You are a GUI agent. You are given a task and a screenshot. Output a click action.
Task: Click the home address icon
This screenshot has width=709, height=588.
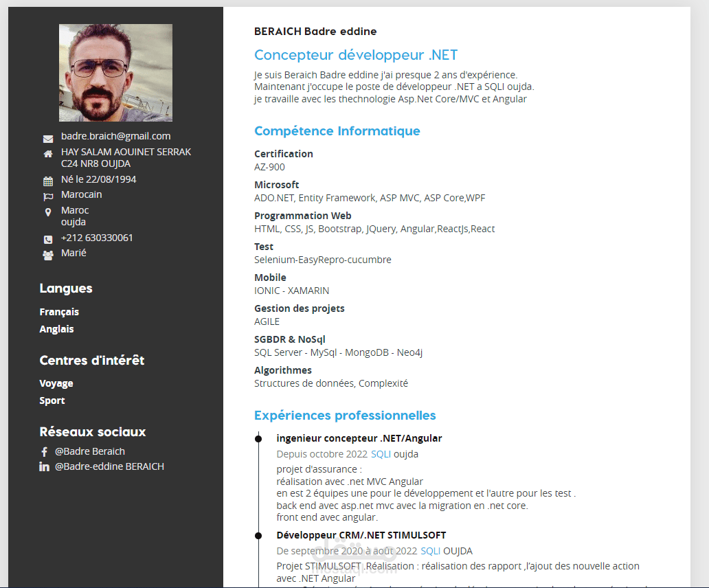coord(48,154)
